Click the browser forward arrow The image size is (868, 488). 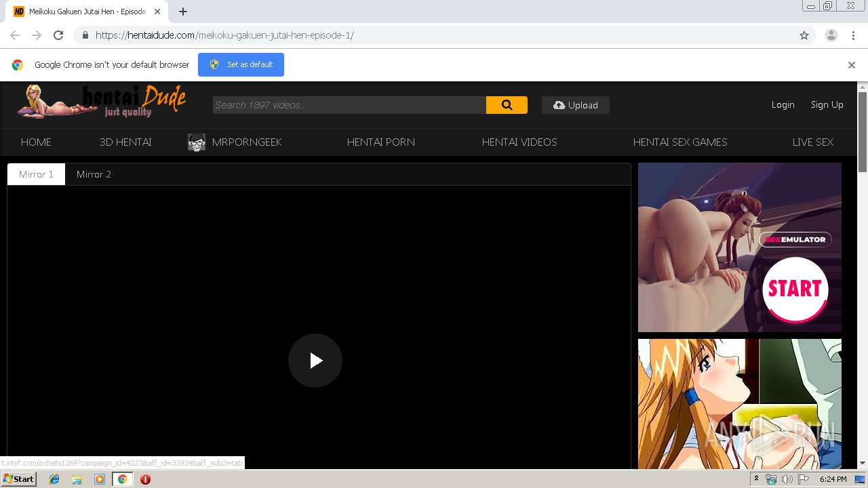point(37,35)
